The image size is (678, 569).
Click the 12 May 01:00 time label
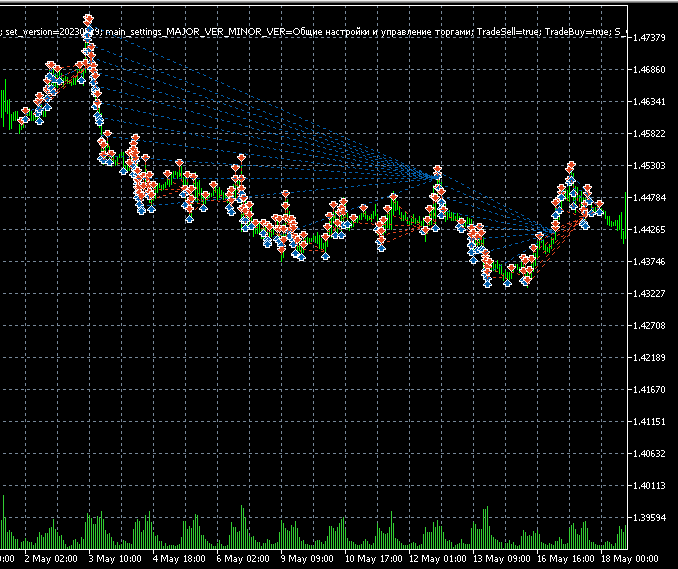pyautogui.click(x=437, y=559)
